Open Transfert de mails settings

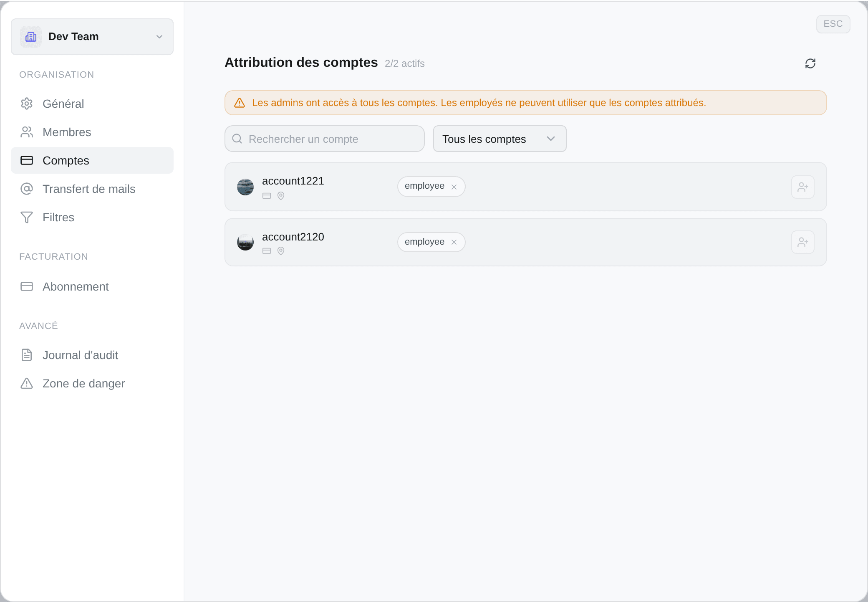[x=92, y=189]
